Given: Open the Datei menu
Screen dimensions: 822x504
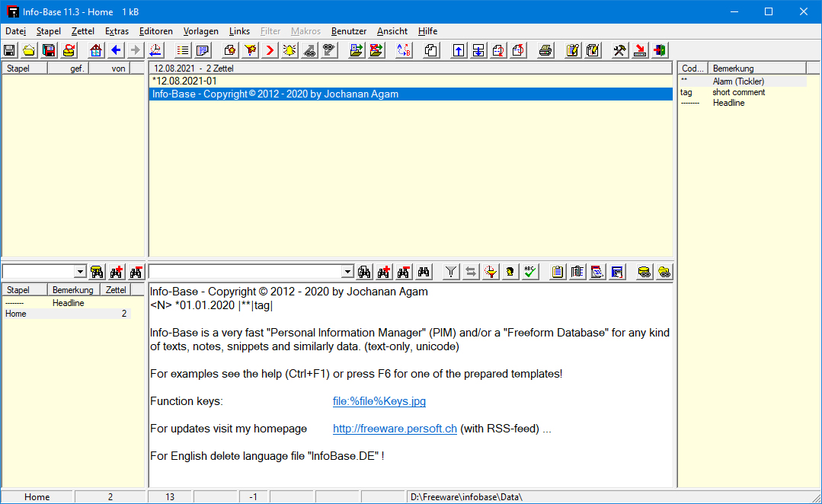Looking at the screenshot, I should pyautogui.click(x=15, y=31).
